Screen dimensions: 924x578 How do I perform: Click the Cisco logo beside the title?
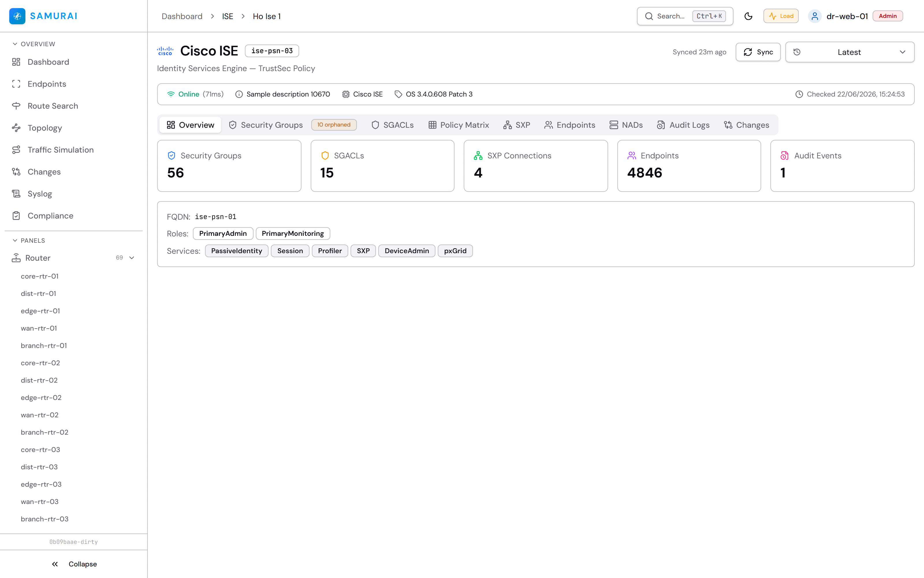[x=165, y=51]
